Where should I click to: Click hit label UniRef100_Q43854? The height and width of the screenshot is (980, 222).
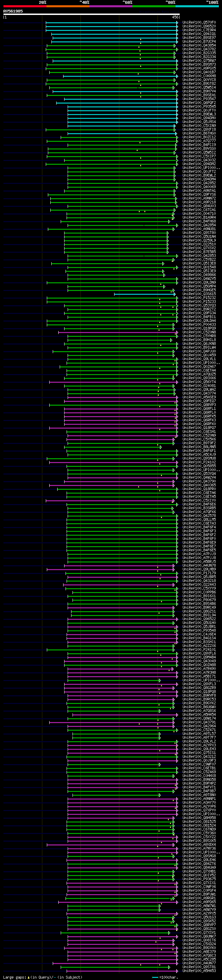point(199,45)
